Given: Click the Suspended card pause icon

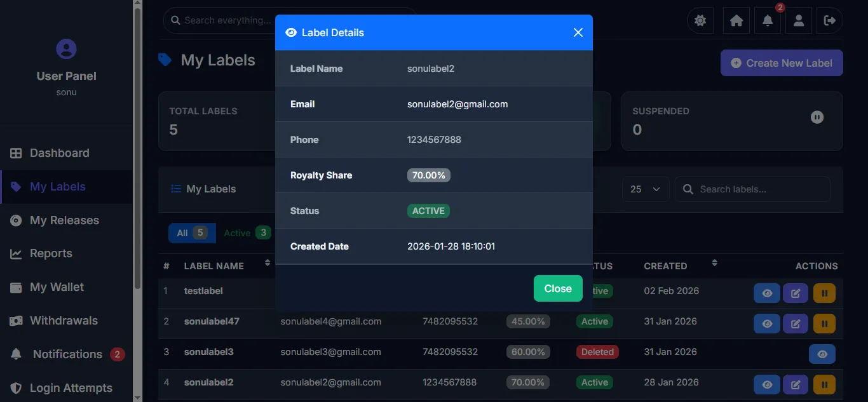Looking at the screenshot, I should [x=817, y=117].
